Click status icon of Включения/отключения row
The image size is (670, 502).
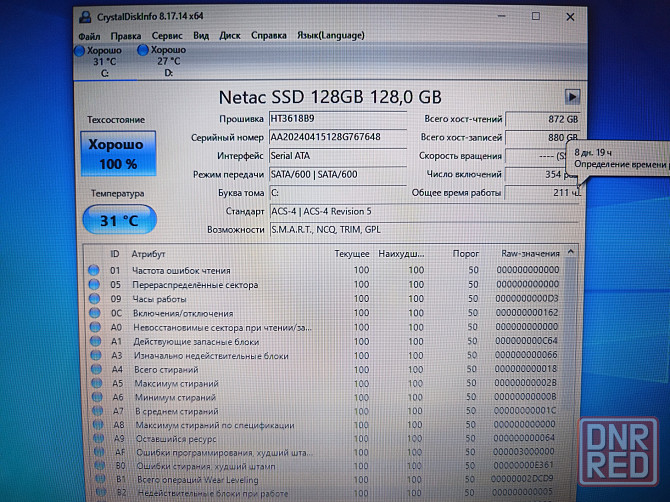click(95, 313)
